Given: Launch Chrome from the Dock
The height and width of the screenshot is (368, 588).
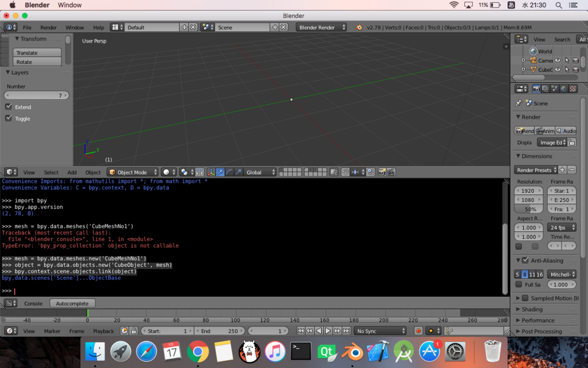Looking at the screenshot, I should (x=198, y=352).
